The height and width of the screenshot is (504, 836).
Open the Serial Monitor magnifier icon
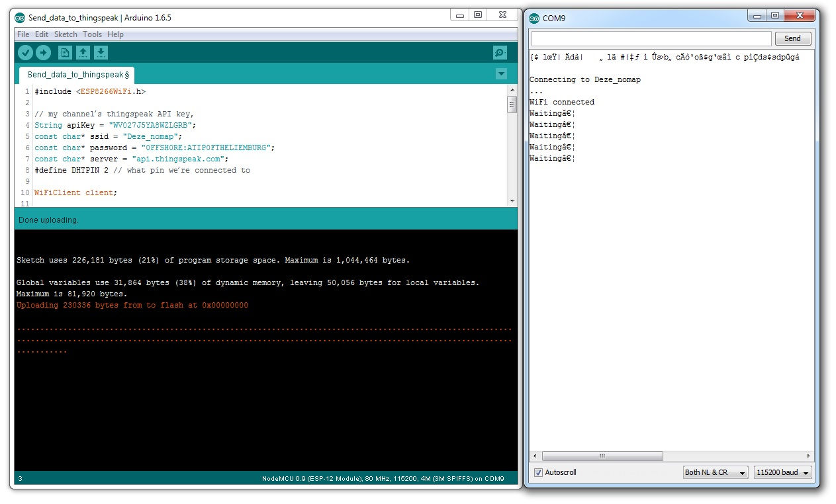coord(500,52)
